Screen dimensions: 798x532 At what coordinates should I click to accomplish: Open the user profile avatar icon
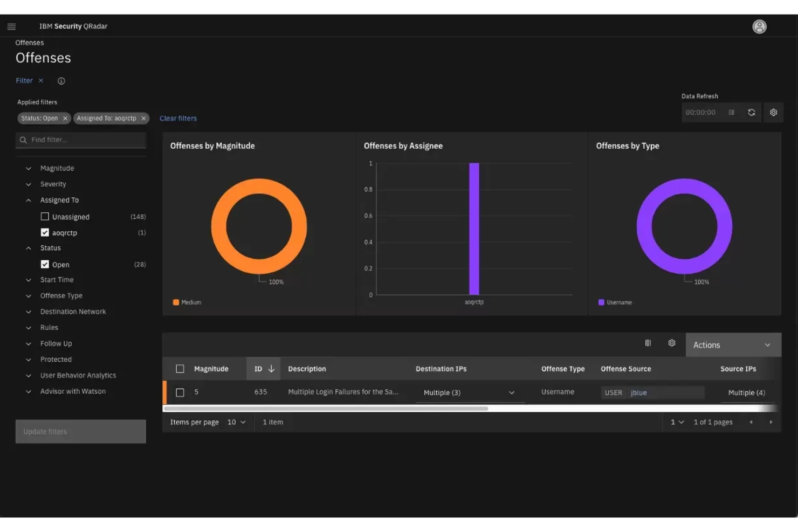point(759,26)
